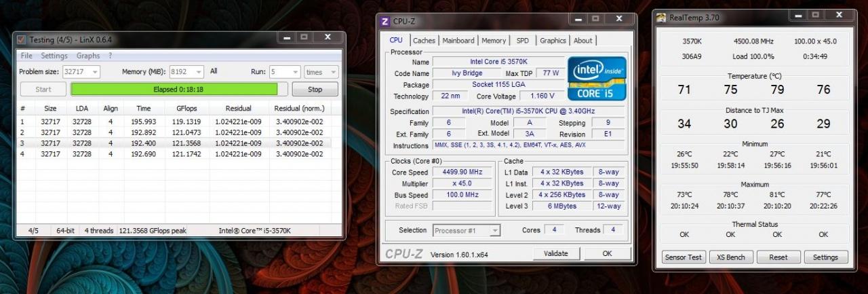
Task: Switch to the Mainboard tab in CPU-Z
Action: point(458,41)
